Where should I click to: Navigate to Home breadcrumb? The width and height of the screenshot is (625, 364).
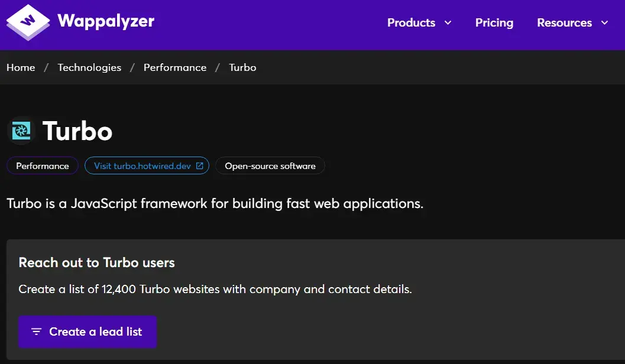pos(21,67)
